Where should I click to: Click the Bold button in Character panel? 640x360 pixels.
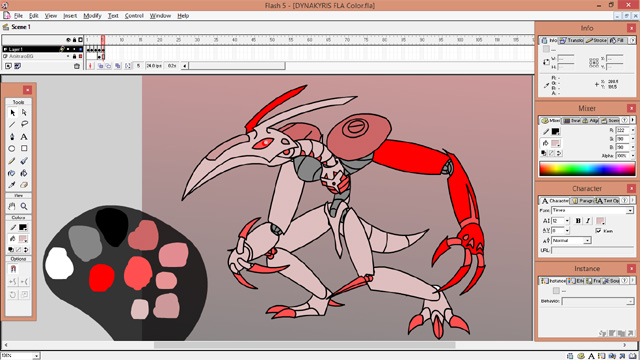click(578, 221)
